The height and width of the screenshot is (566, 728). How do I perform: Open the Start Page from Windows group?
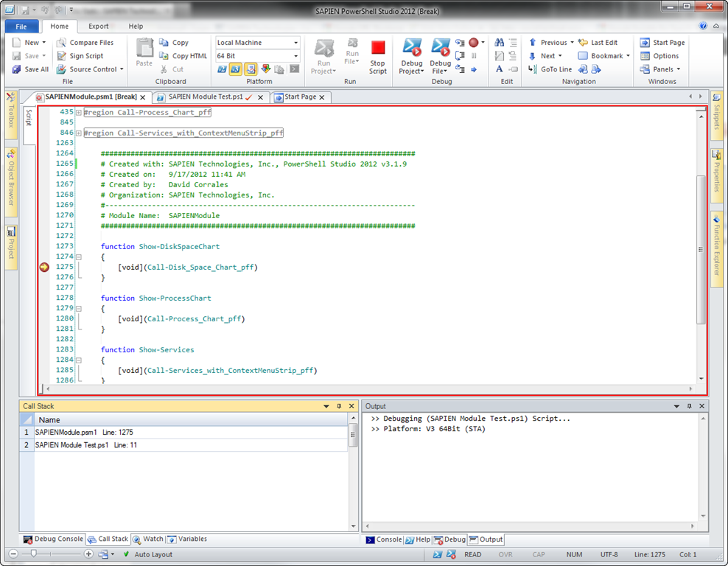coord(662,43)
